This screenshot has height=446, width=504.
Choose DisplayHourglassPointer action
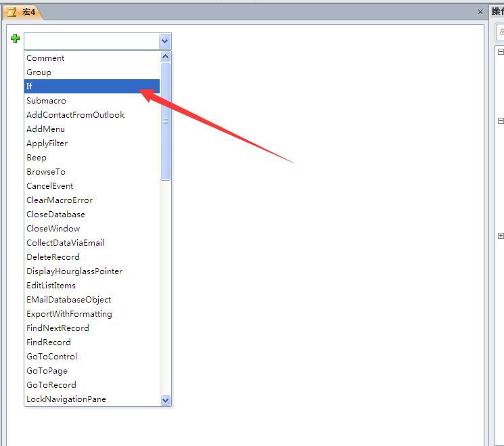(91, 271)
